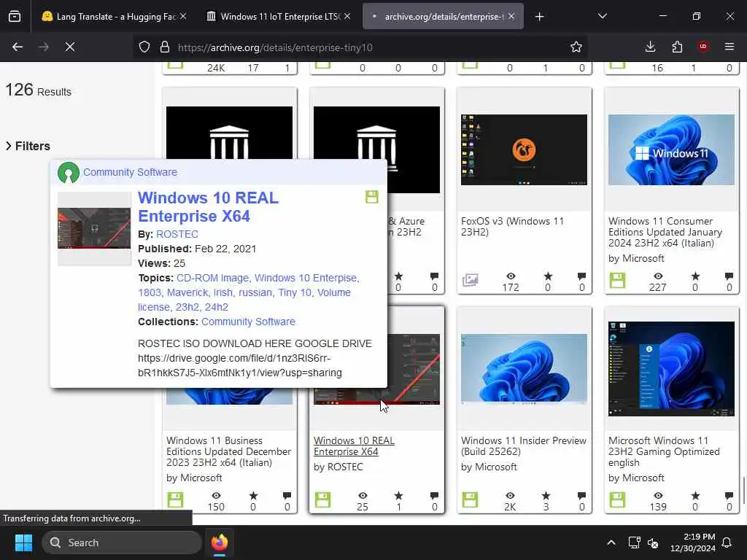Click the '126 Results' count text

pos(38,90)
